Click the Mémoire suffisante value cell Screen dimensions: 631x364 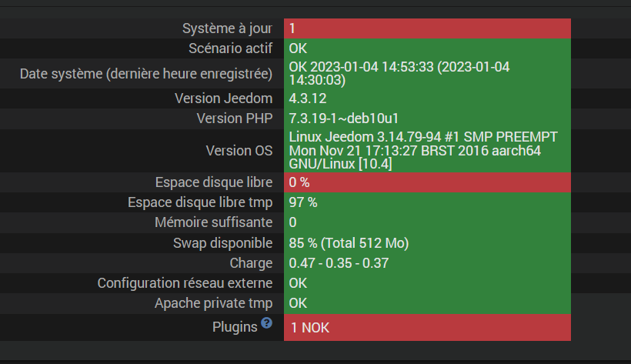[427, 222]
